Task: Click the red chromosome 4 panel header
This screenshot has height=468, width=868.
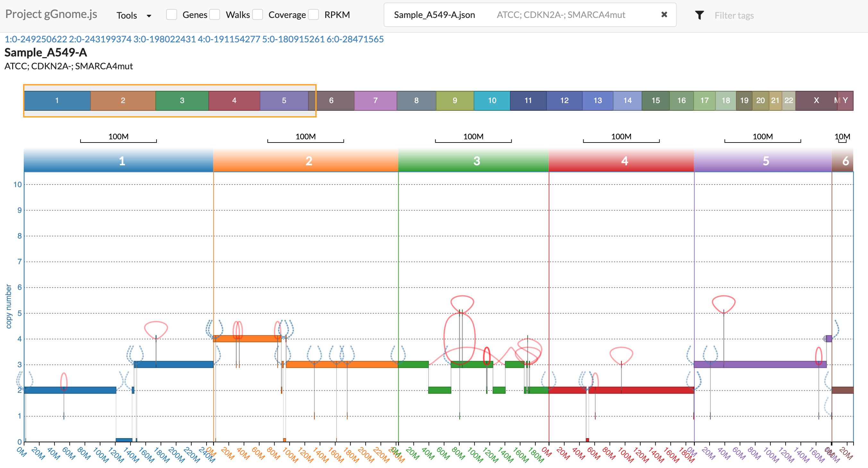Action: (x=621, y=160)
